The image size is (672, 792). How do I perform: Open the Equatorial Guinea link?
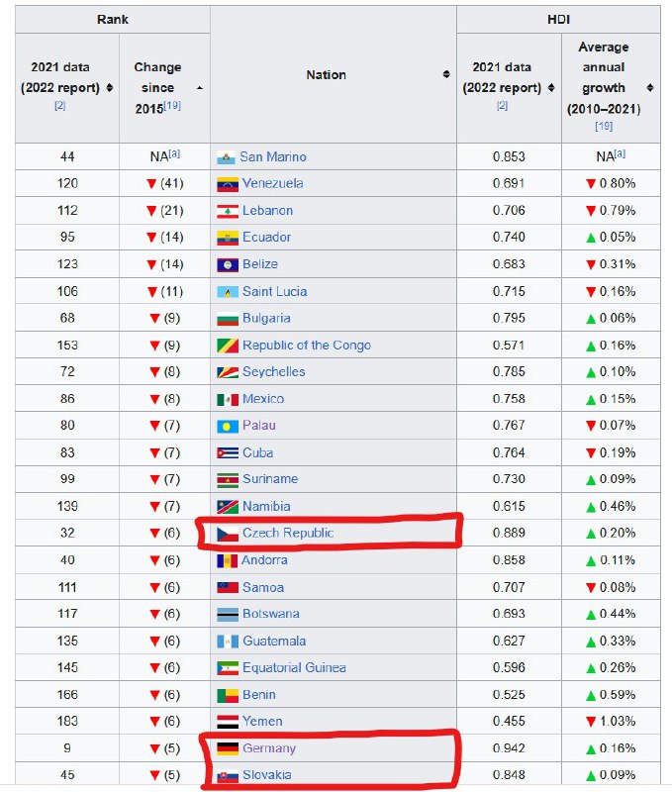point(294,668)
